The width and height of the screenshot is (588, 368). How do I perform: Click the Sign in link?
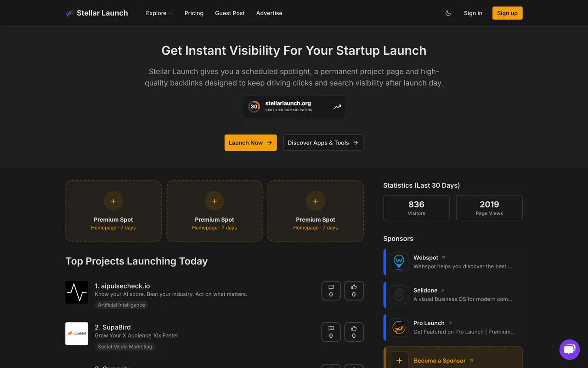click(x=473, y=13)
